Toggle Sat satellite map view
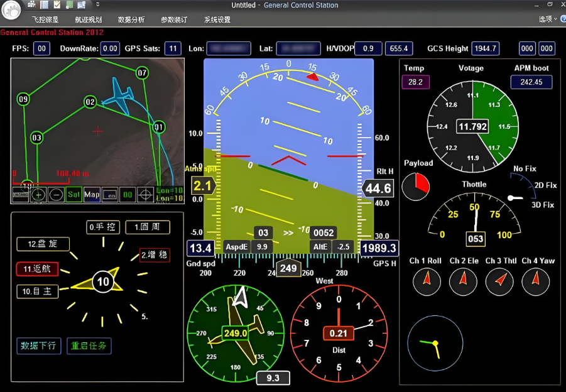Viewport: 566px width, 392px height. [74, 195]
